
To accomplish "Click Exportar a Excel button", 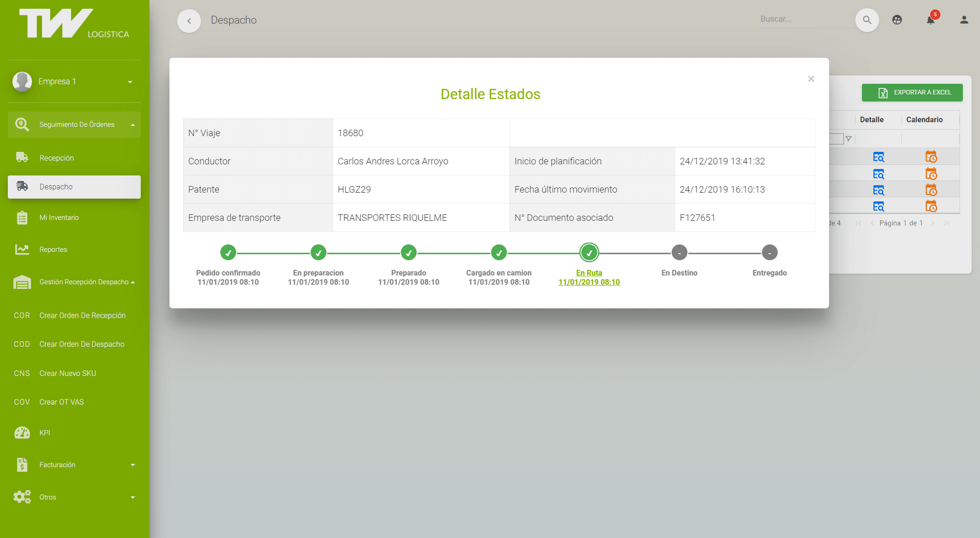I will [x=912, y=92].
